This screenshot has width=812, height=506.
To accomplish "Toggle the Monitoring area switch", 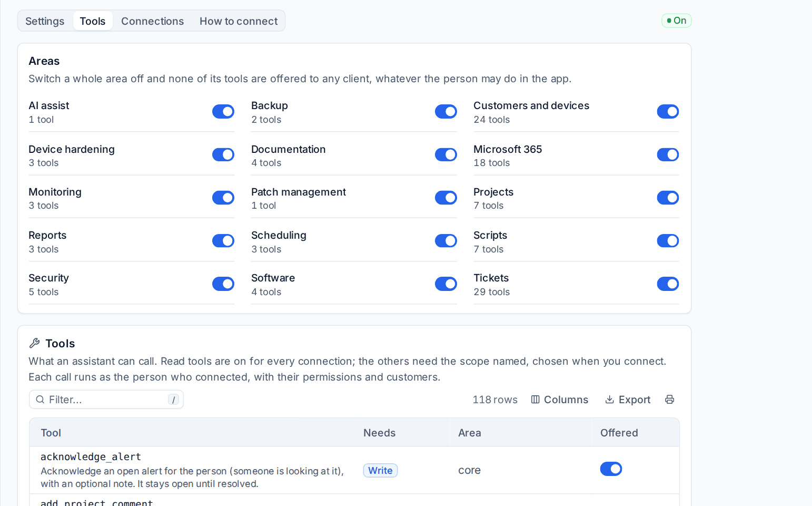I will [223, 198].
